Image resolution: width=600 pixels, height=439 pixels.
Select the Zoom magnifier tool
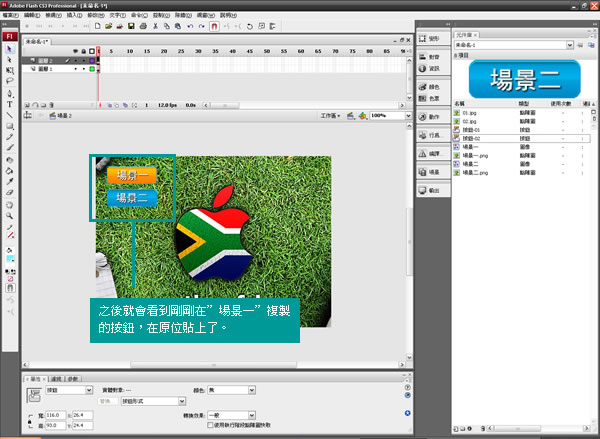pos(10,216)
